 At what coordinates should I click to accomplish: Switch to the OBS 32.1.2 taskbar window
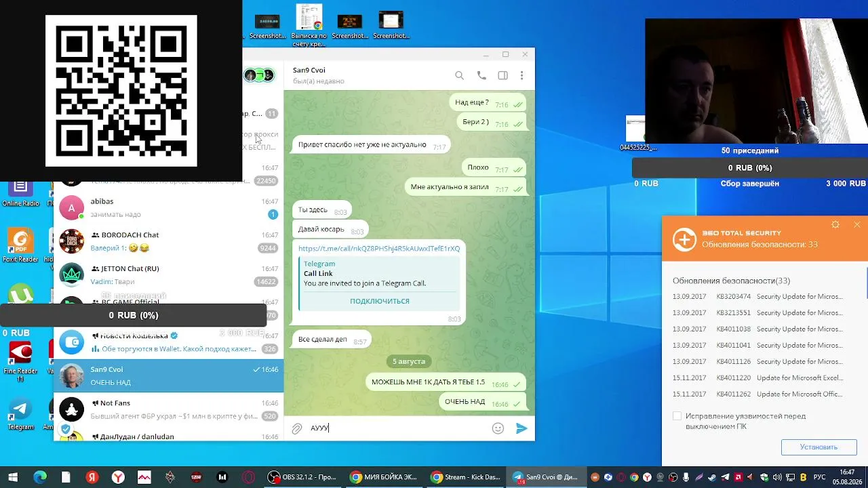click(302, 477)
